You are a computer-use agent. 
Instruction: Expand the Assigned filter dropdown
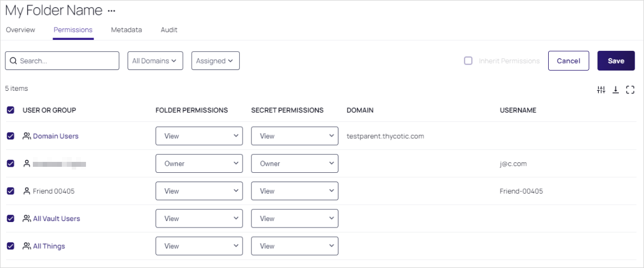coord(215,61)
